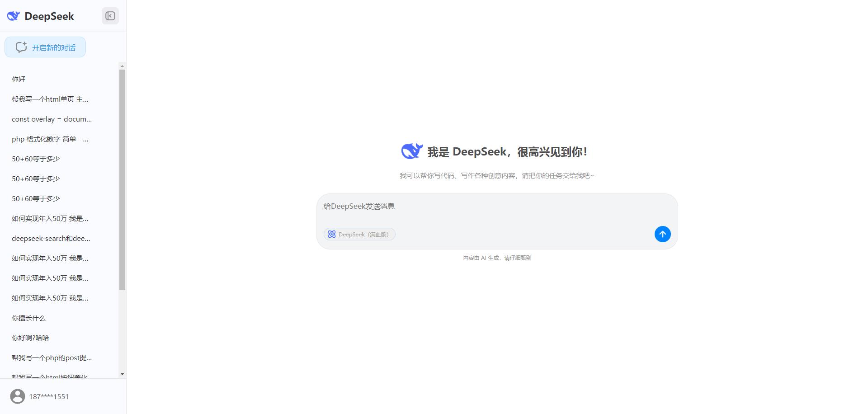Click the sidebar scrollbar up arrow
The image size is (868, 414).
[x=122, y=66]
